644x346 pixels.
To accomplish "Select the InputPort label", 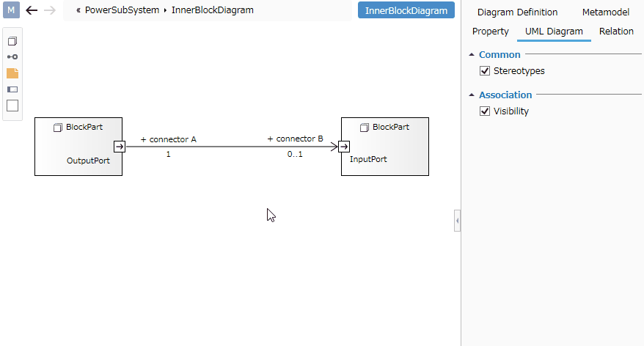I will coord(368,159).
